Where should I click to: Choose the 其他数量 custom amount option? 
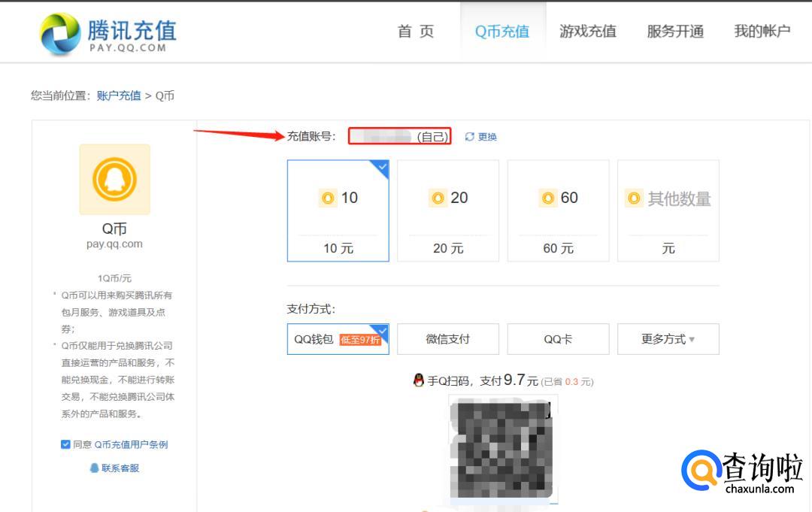tap(668, 211)
